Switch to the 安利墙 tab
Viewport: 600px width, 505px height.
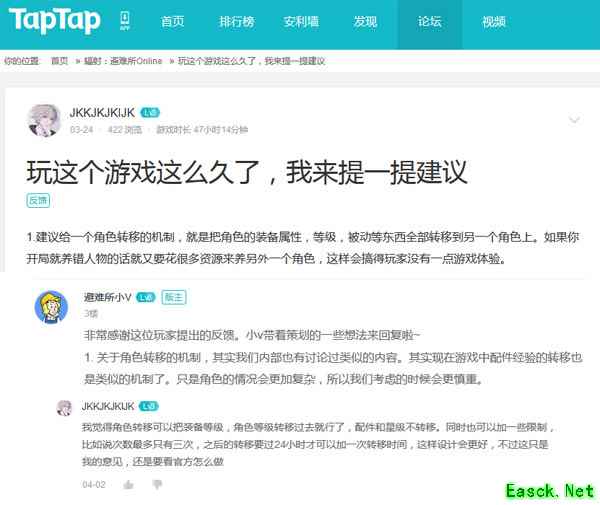pos(301,22)
